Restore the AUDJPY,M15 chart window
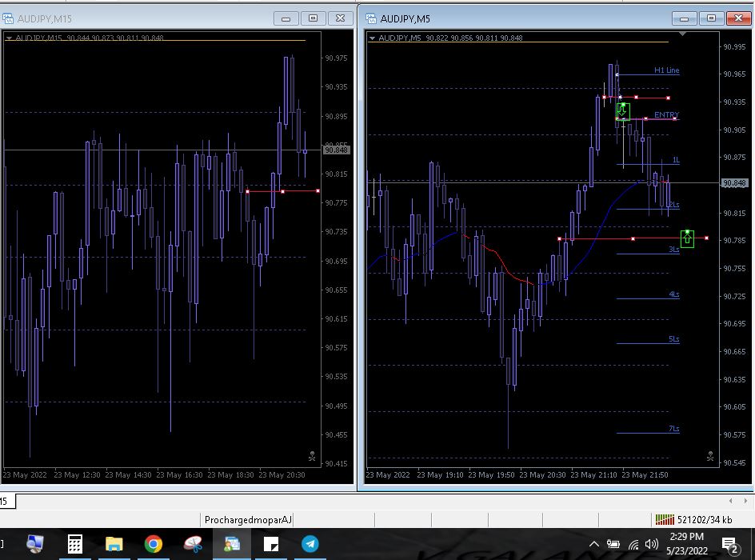This screenshot has width=755, height=560. [313, 18]
